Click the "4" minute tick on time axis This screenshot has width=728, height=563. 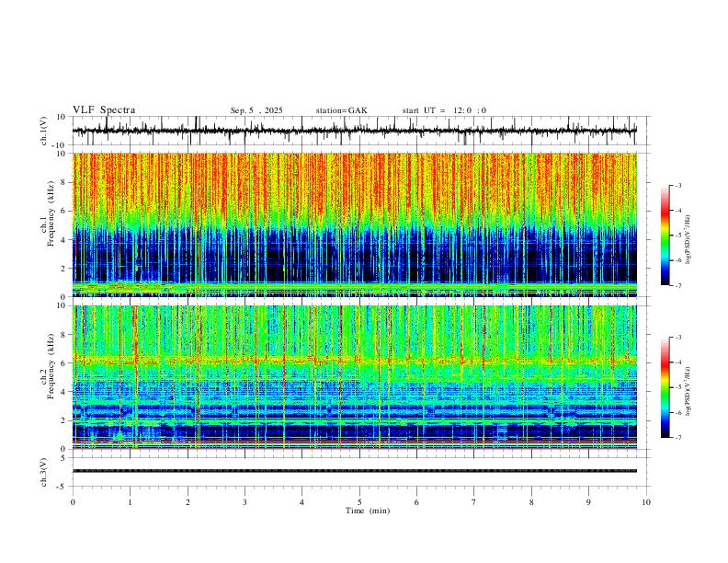[x=301, y=502]
